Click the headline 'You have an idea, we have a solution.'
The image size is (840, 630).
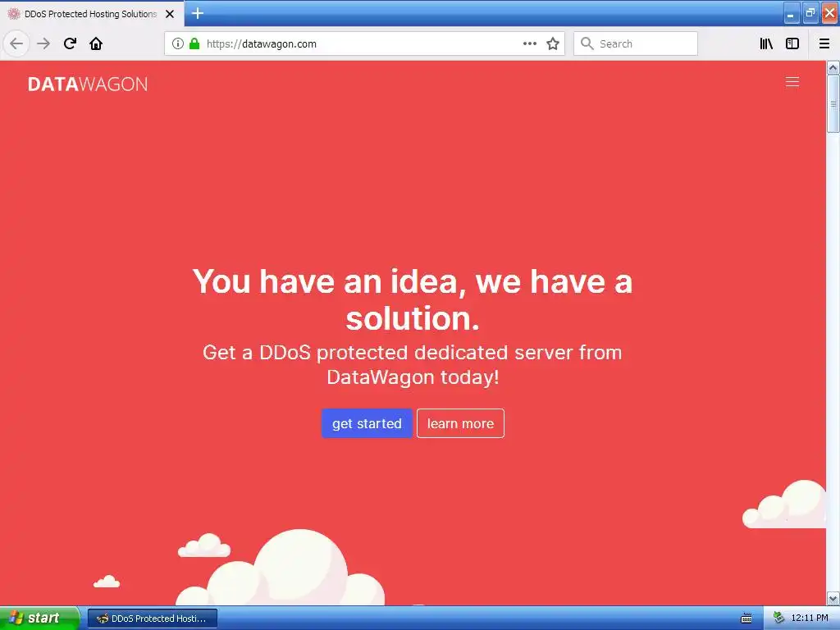pos(413,299)
